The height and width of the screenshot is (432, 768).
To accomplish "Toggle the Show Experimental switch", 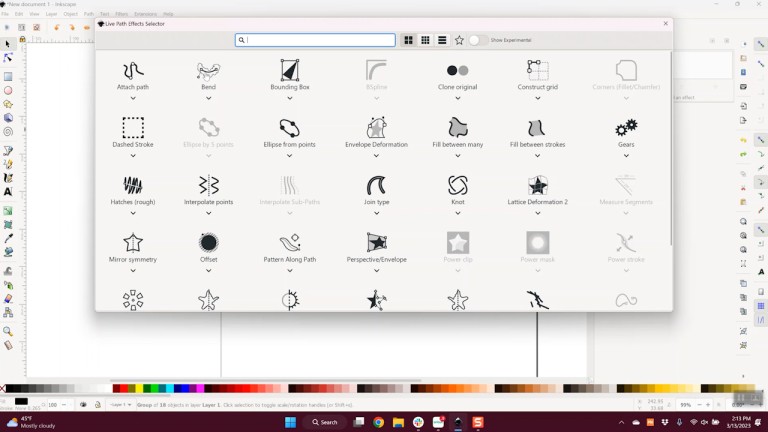I will (x=477, y=40).
